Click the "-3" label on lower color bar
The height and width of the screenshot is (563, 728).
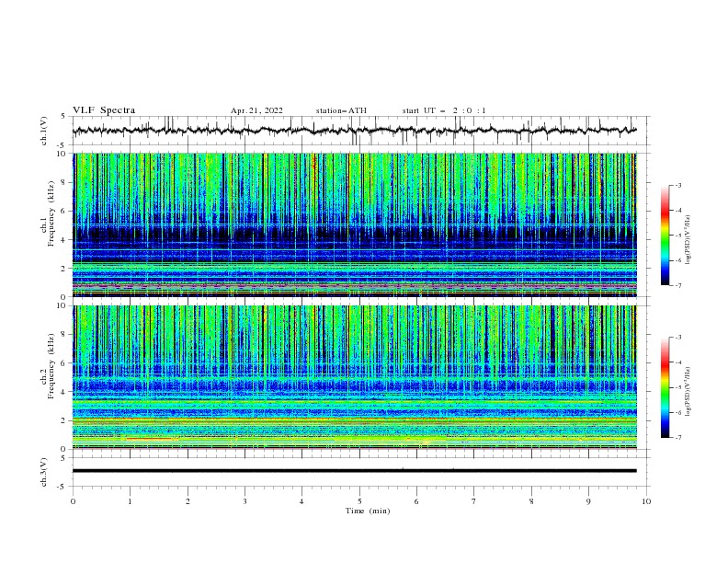coord(678,338)
